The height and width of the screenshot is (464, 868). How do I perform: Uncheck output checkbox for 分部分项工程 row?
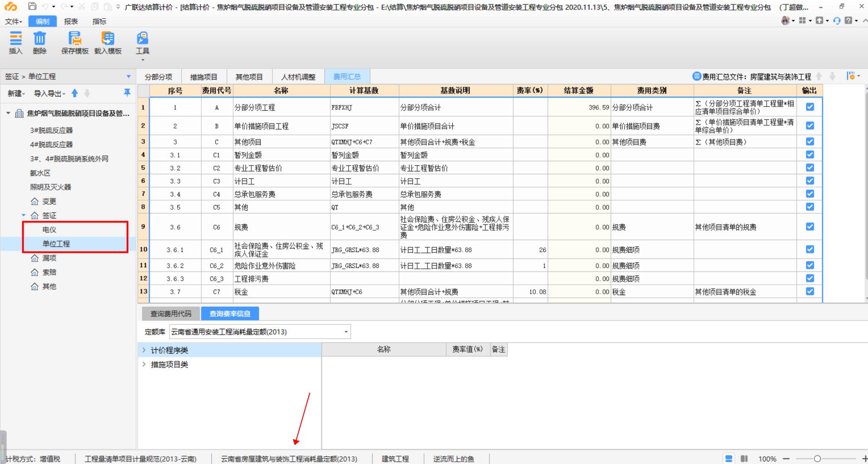point(810,107)
